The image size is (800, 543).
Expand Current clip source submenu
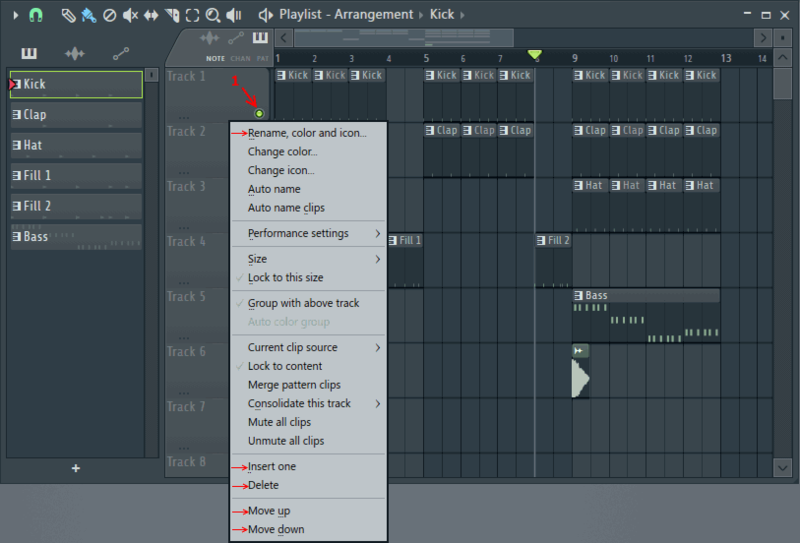pos(308,348)
